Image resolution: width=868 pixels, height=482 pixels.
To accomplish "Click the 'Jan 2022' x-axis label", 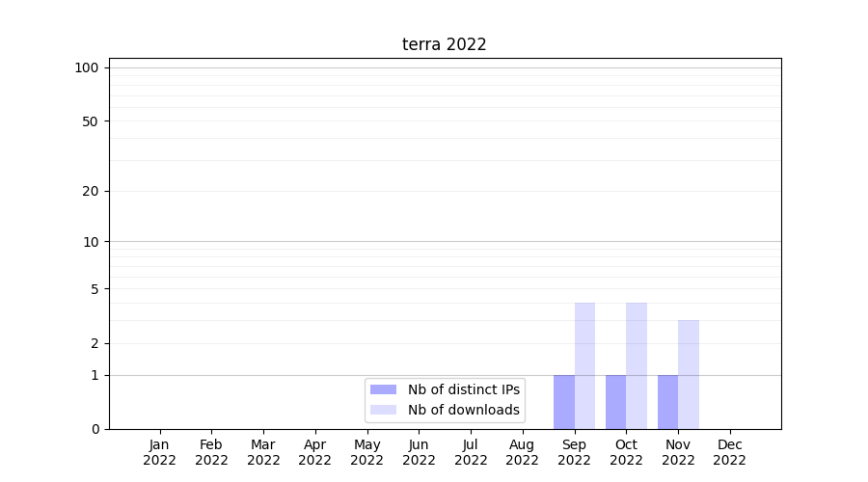I will tap(159, 452).
